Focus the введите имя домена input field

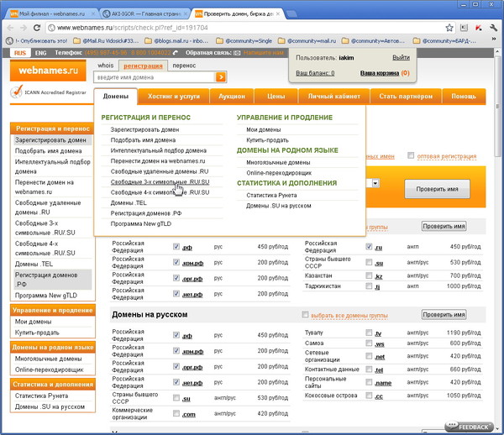(155, 77)
